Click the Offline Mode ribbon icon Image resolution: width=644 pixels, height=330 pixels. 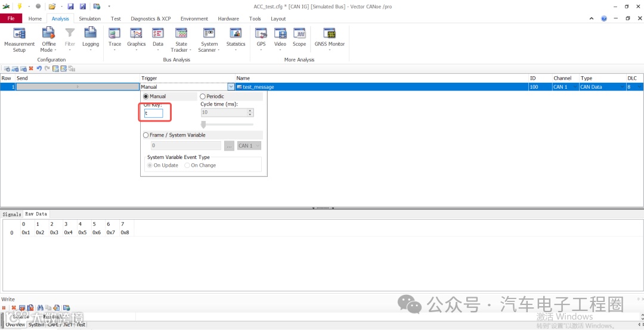(48, 33)
